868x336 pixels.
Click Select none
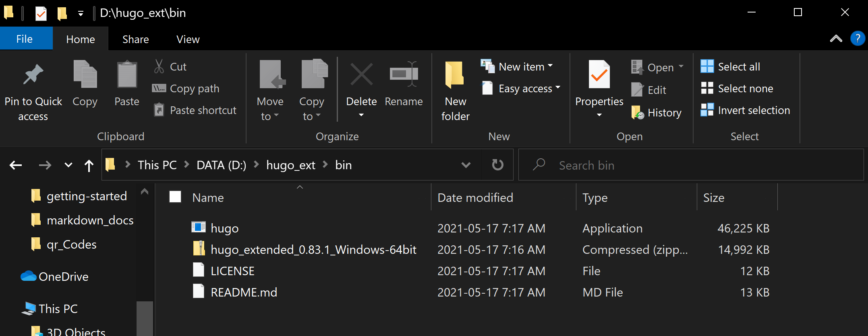tap(737, 89)
